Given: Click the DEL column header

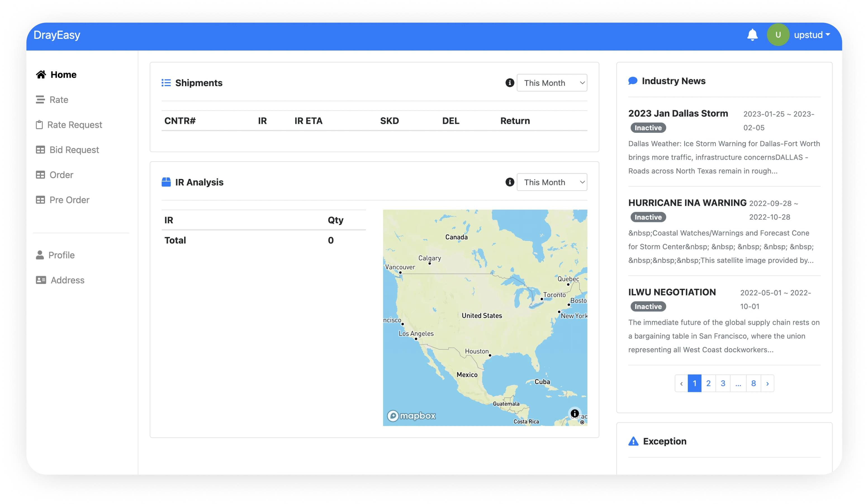Looking at the screenshot, I should (x=450, y=120).
